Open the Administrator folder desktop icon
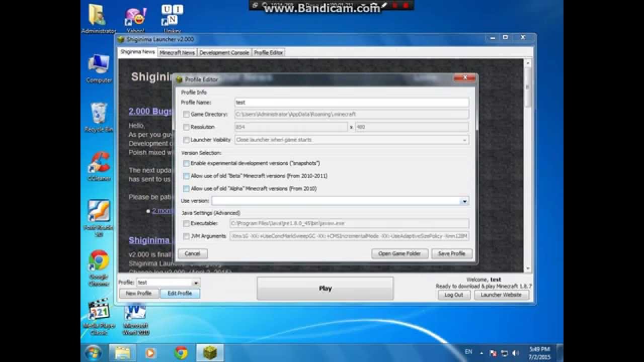644x362 pixels. pos(99,19)
